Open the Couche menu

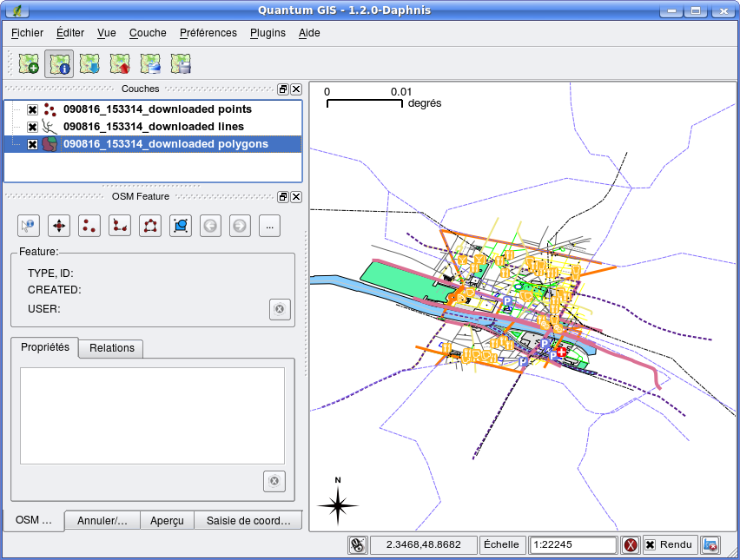point(148,33)
